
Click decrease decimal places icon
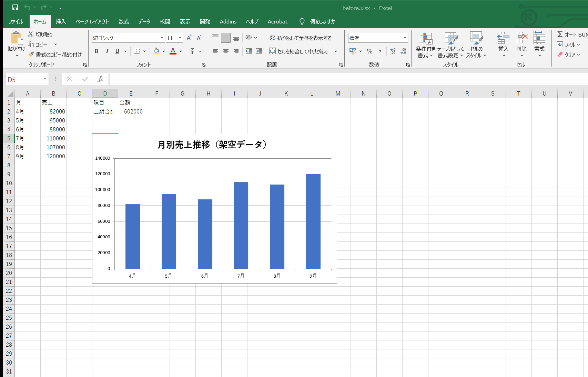click(x=403, y=51)
